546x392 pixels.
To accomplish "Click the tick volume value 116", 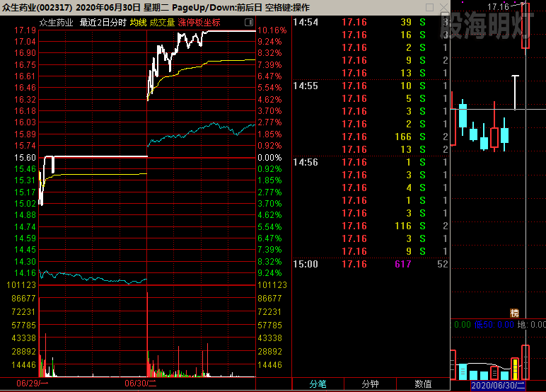I will tap(403, 226).
